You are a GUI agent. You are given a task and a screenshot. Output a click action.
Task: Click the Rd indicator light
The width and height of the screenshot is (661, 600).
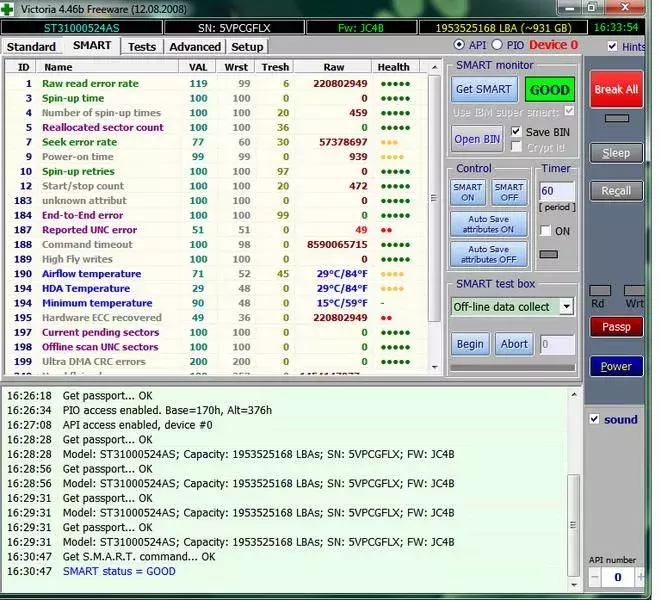(x=600, y=290)
